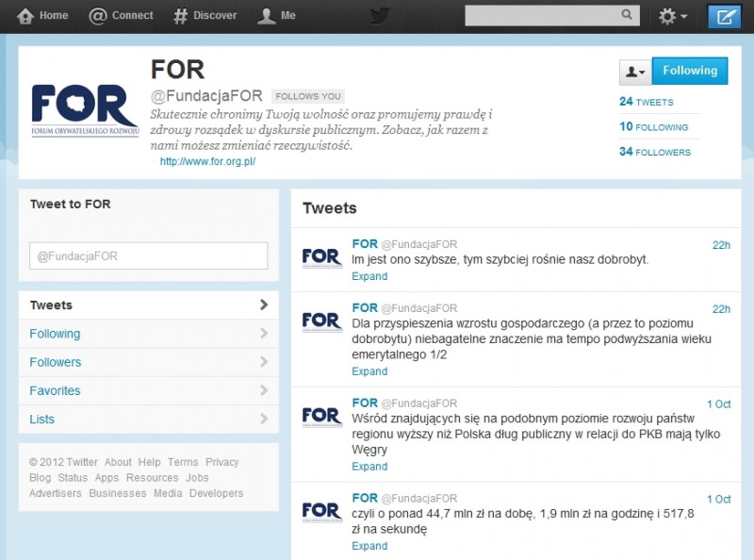This screenshot has width=754, height=560.
Task: Select Favorites in the sidebar
Action: point(149,390)
